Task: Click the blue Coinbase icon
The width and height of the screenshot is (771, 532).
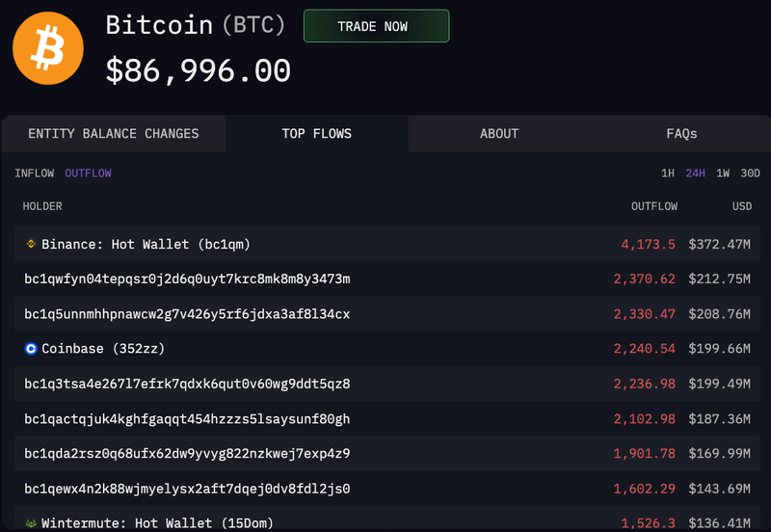Action: click(31, 348)
